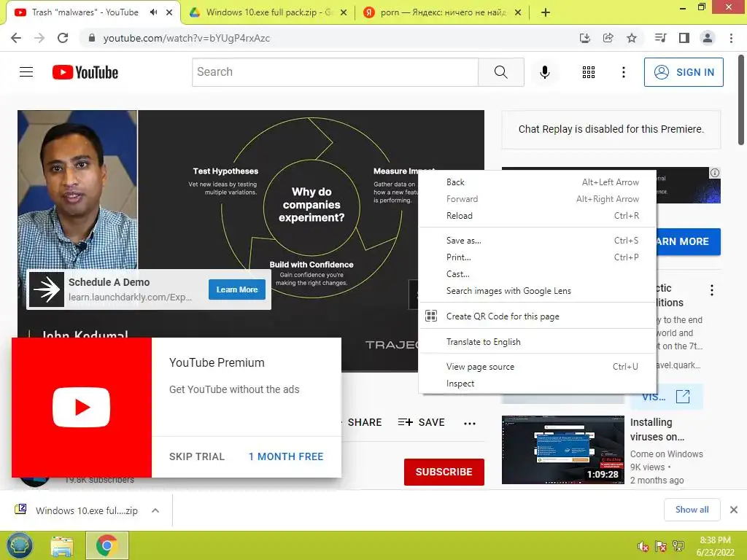Go back with the browser back arrow
This screenshot has height=560, width=747.
pos(16,38)
